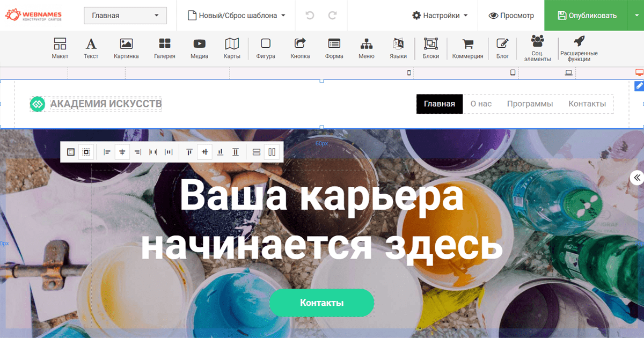This screenshot has height=338, width=644.
Task: Click the Redo arrow
Action: click(333, 16)
